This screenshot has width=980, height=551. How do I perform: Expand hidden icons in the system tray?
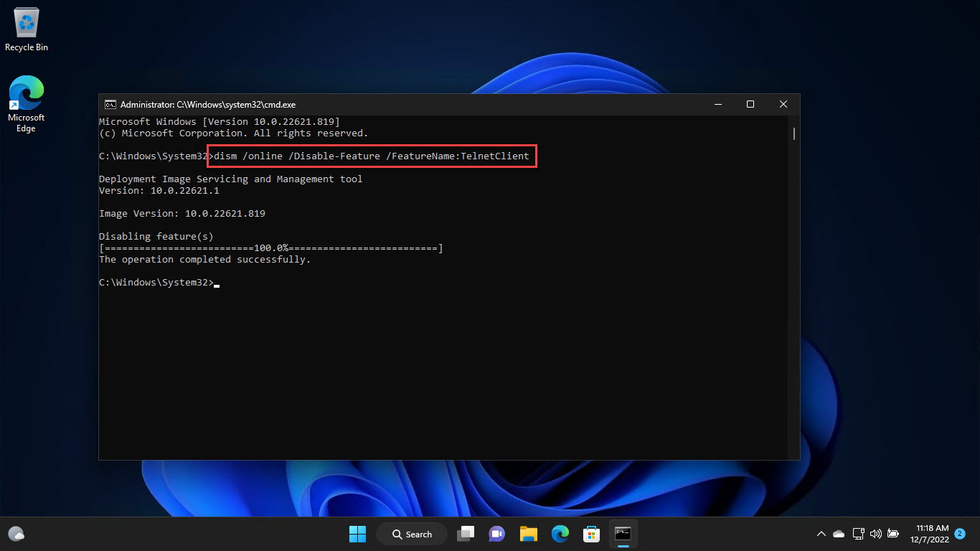tap(821, 534)
